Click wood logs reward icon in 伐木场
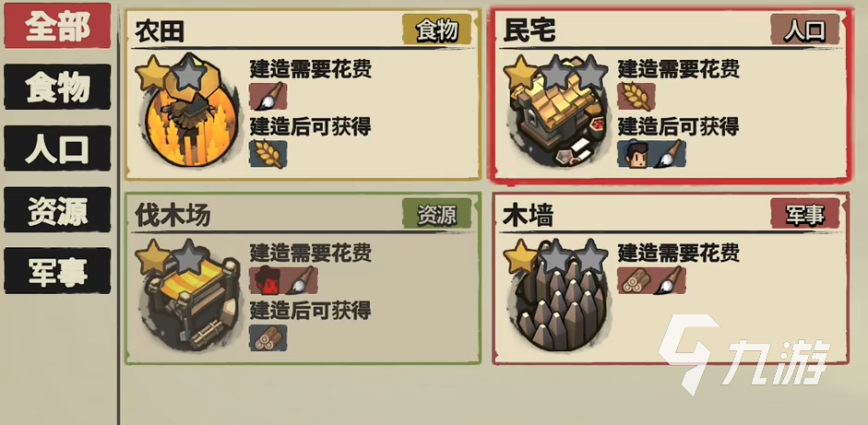Image resolution: width=868 pixels, height=425 pixels. coord(268,337)
